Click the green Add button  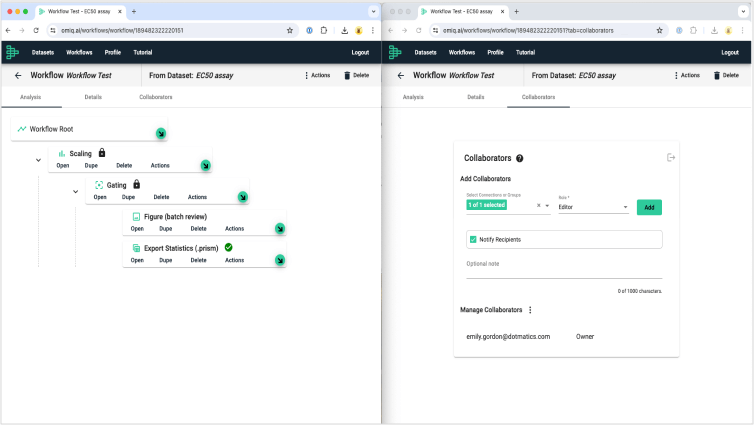[649, 207]
